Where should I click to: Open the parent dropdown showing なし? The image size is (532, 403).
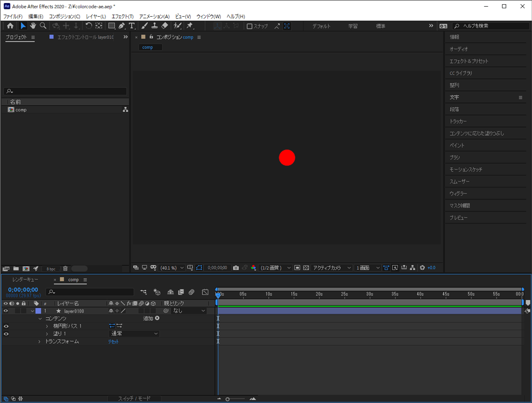189,311
